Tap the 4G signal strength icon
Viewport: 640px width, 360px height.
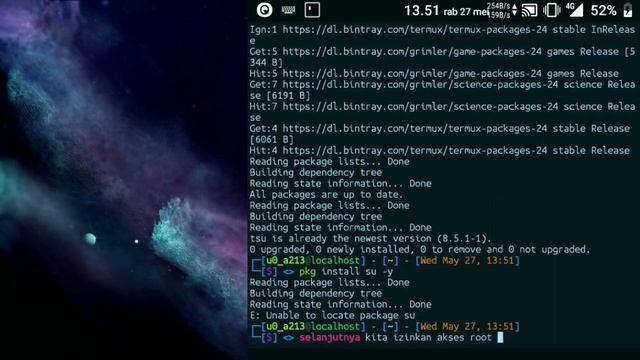[x=574, y=10]
